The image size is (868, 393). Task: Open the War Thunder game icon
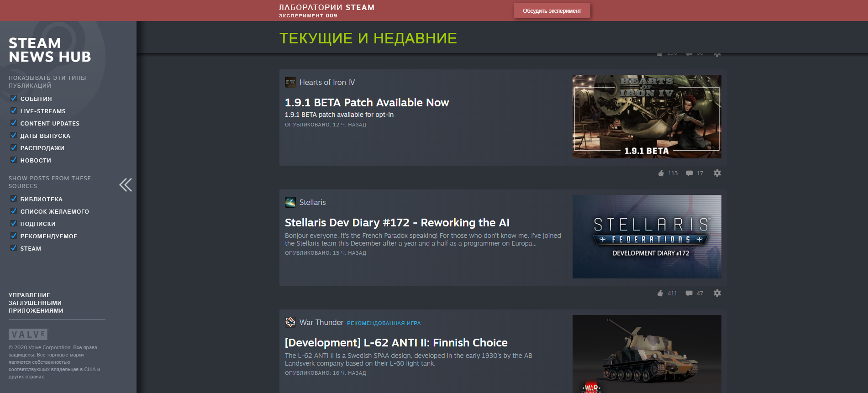click(290, 322)
